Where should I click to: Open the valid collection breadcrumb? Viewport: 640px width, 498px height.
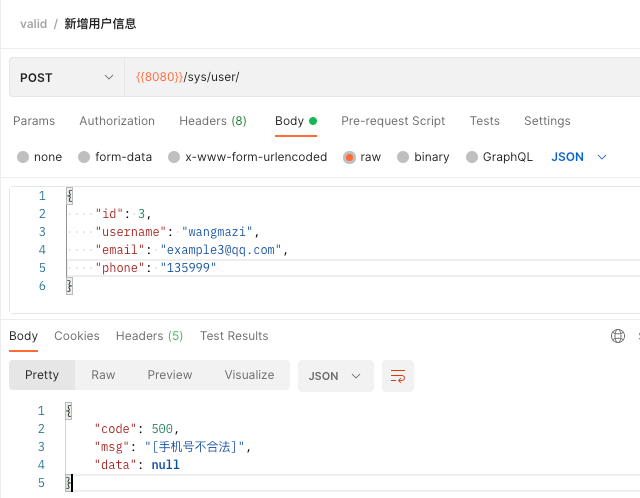[x=33, y=24]
